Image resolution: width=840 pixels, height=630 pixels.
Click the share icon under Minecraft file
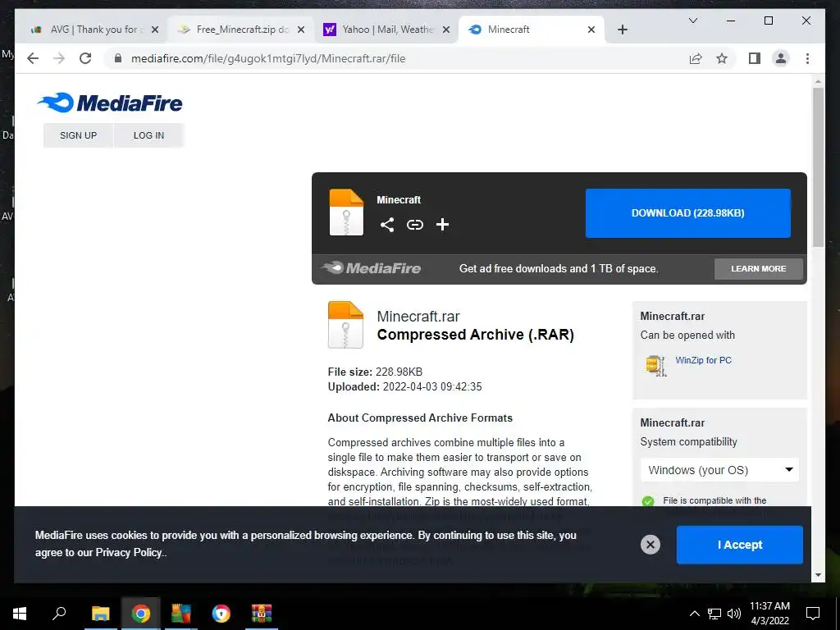pyautogui.click(x=387, y=225)
